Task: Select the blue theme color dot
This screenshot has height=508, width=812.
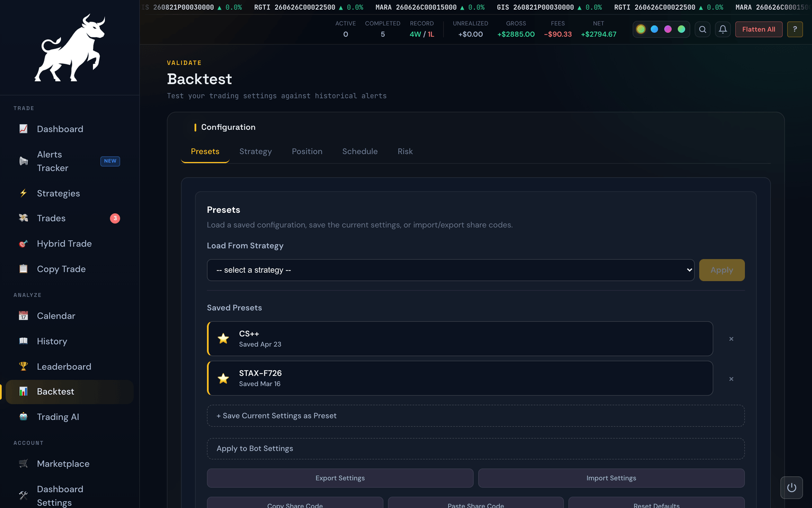Action: tap(655, 29)
